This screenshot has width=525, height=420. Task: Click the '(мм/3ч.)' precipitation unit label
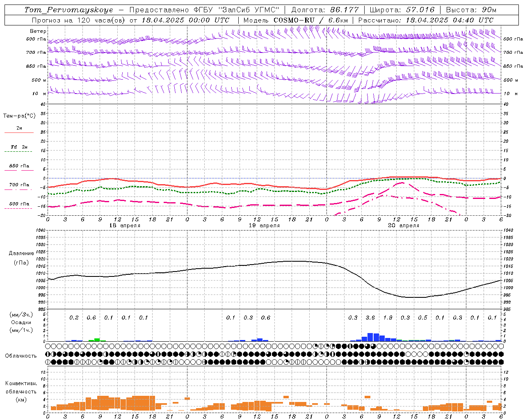tap(21, 315)
